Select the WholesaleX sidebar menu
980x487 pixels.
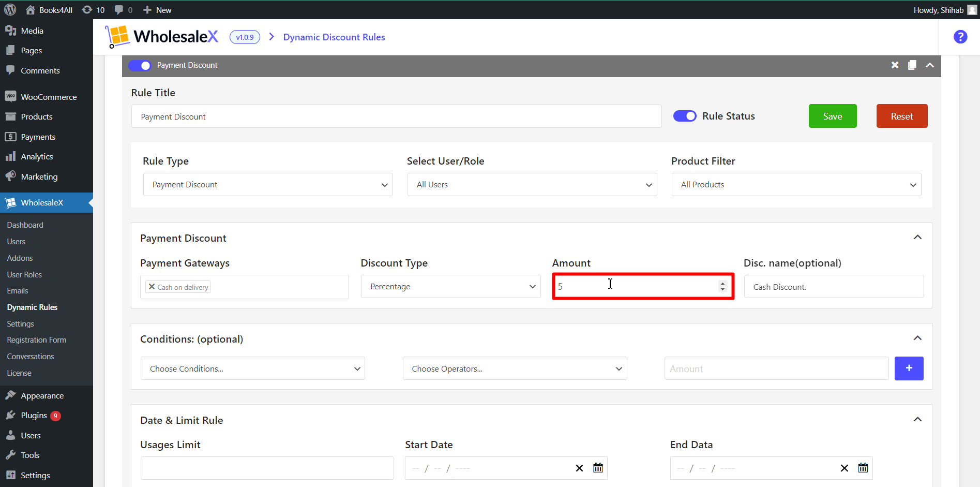point(47,202)
